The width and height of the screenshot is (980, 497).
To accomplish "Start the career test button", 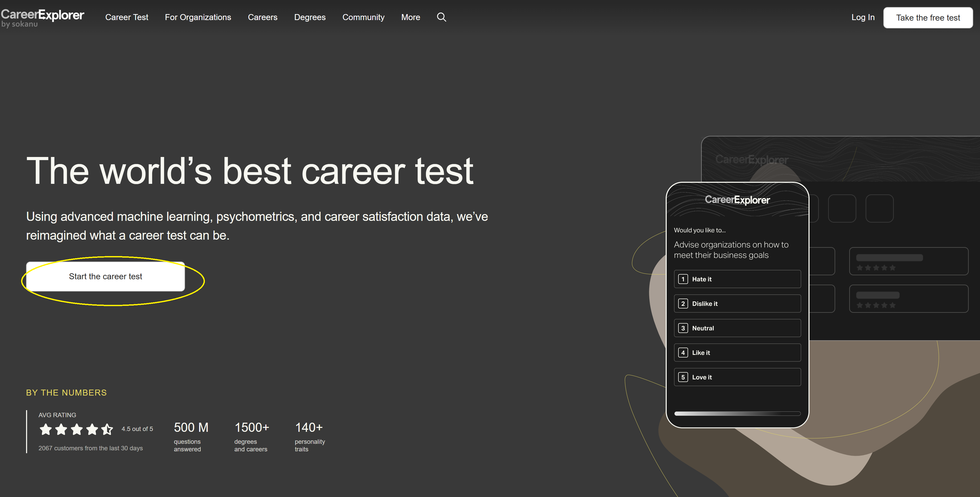I will coord(105,276).
